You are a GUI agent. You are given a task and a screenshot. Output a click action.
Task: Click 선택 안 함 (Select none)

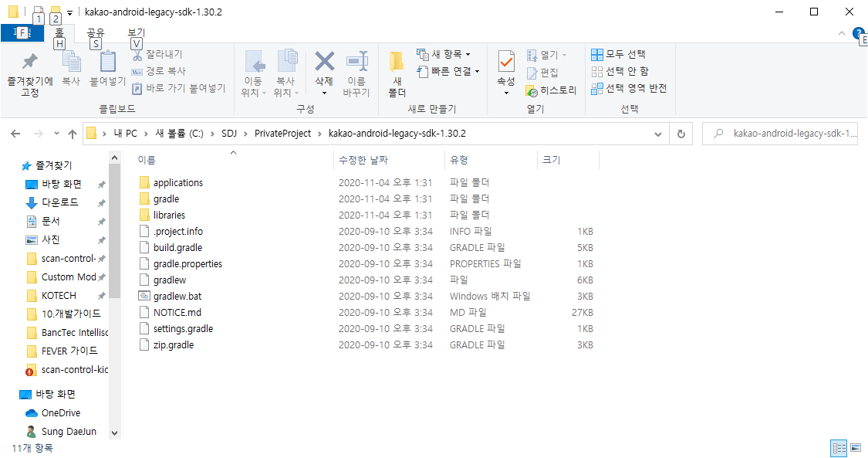620,71
